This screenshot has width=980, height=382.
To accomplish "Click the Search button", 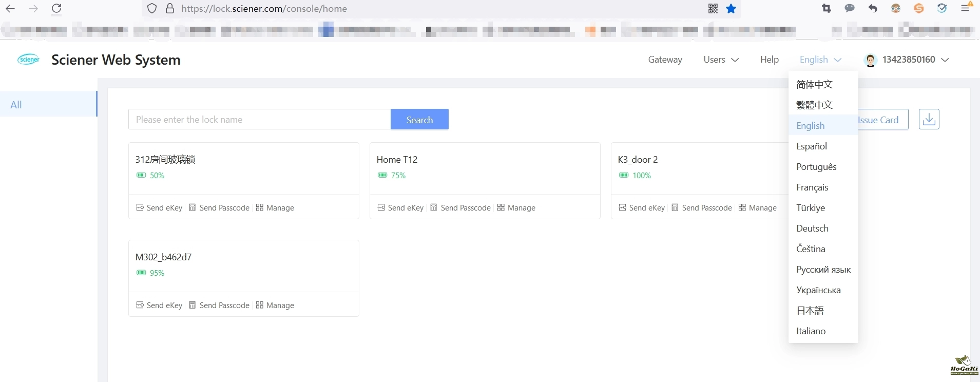I will (x=419, y=120).
